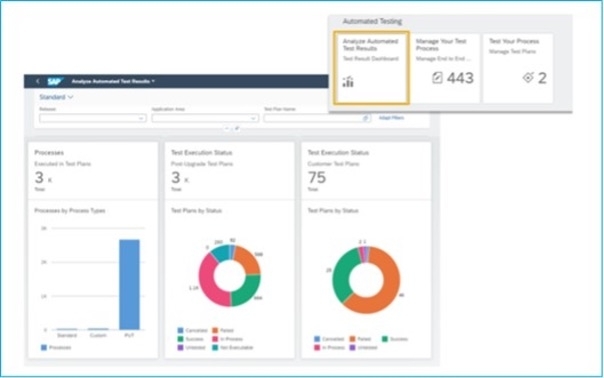This screenshot has height=378, width=604.
Task: Select the tall PVT bar in the chart
Action: tap(129, 284)
